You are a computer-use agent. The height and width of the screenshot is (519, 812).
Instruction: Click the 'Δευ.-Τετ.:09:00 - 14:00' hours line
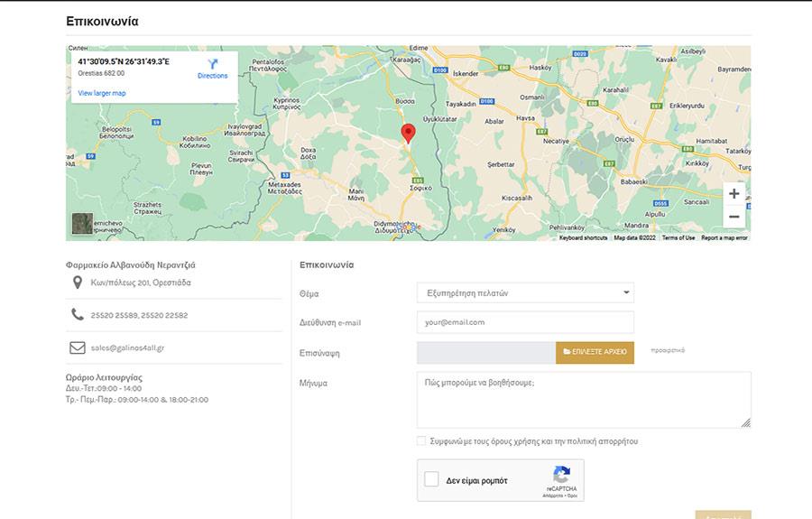click(104, 388)
